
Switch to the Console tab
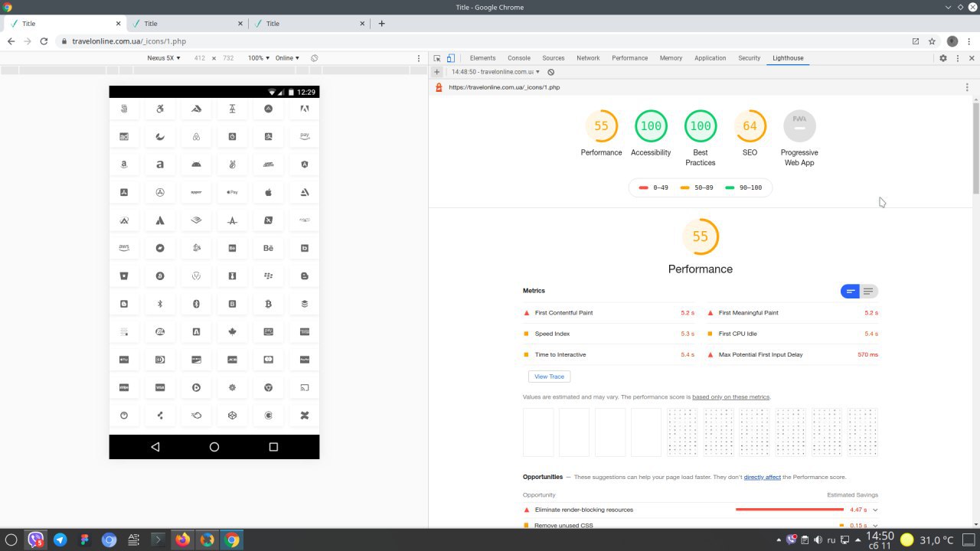(519, 58)
